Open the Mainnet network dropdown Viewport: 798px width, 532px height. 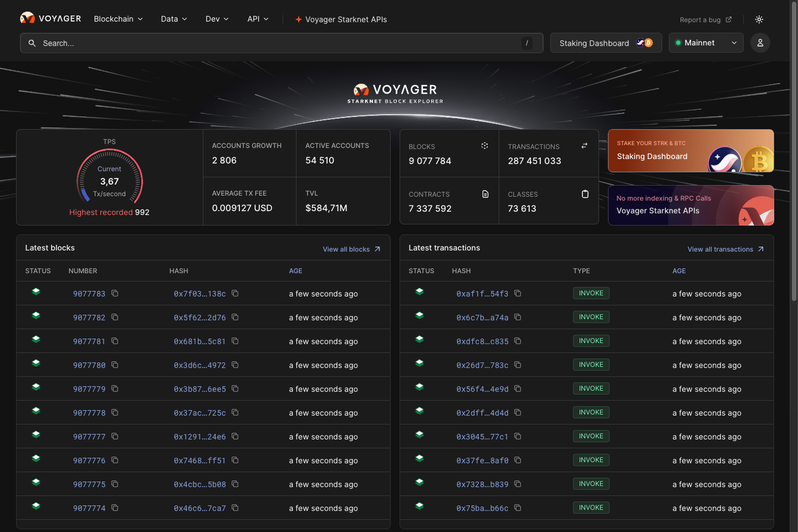click(706, 43)
